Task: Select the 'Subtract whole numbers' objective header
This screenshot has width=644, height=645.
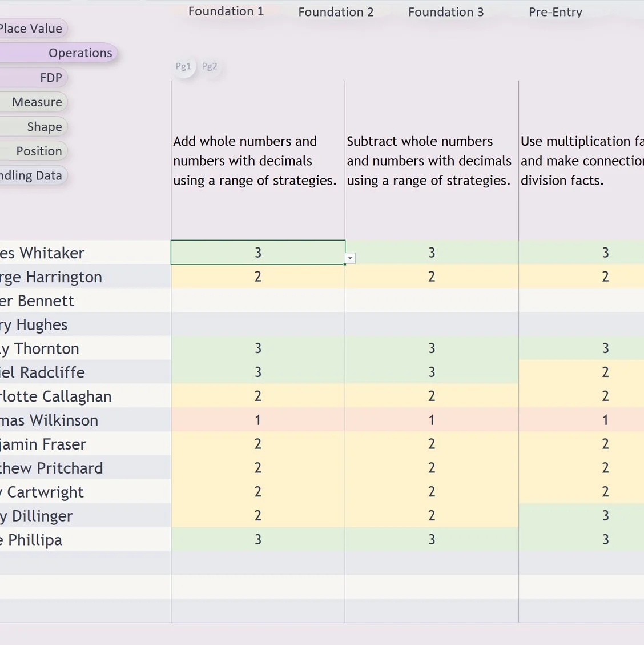Action: [432, 161]
